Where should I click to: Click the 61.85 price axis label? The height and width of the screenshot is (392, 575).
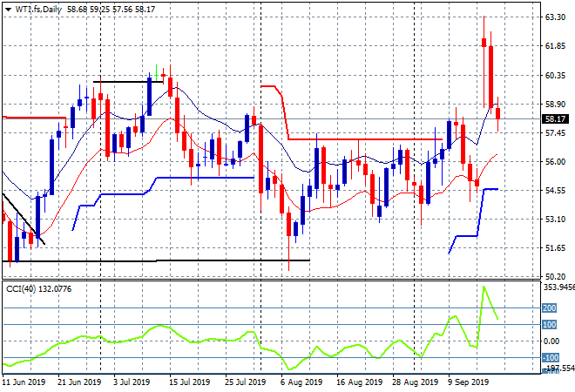[555, 46]
